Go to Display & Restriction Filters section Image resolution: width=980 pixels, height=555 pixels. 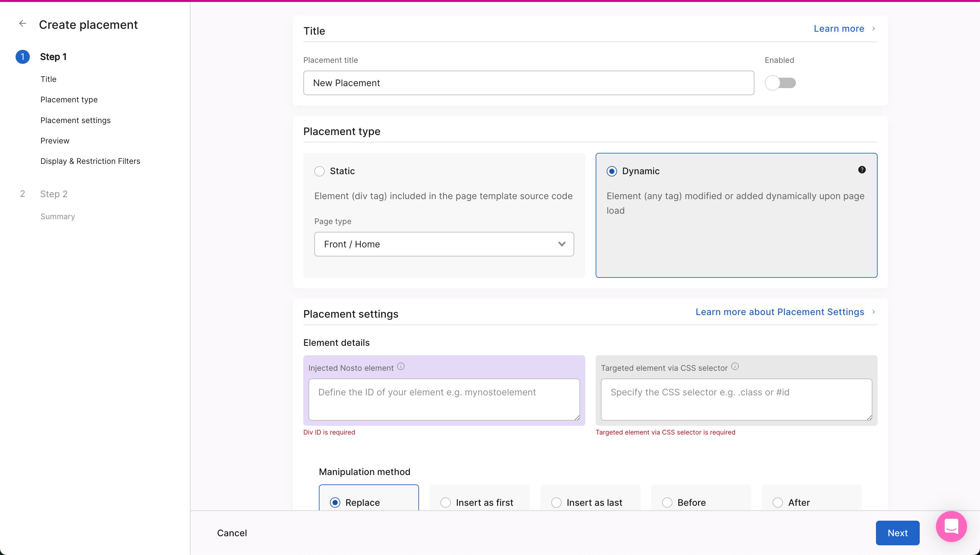90,161
